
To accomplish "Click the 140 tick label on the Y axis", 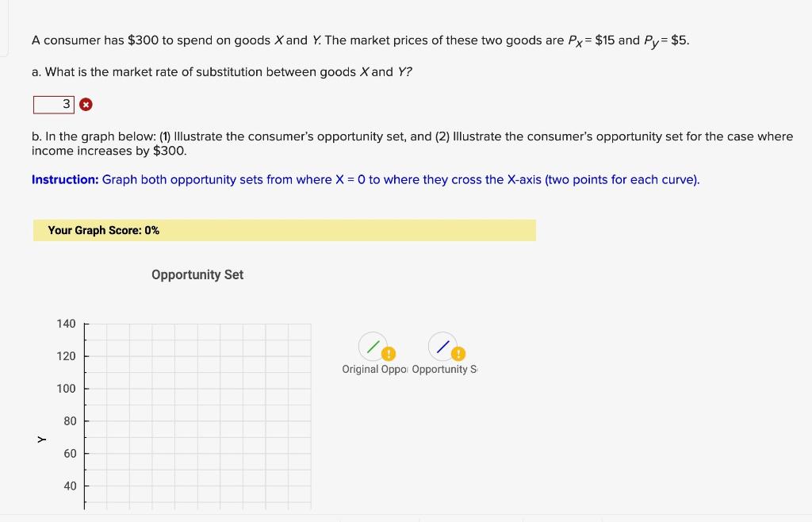I will click(x=66, y=324).
